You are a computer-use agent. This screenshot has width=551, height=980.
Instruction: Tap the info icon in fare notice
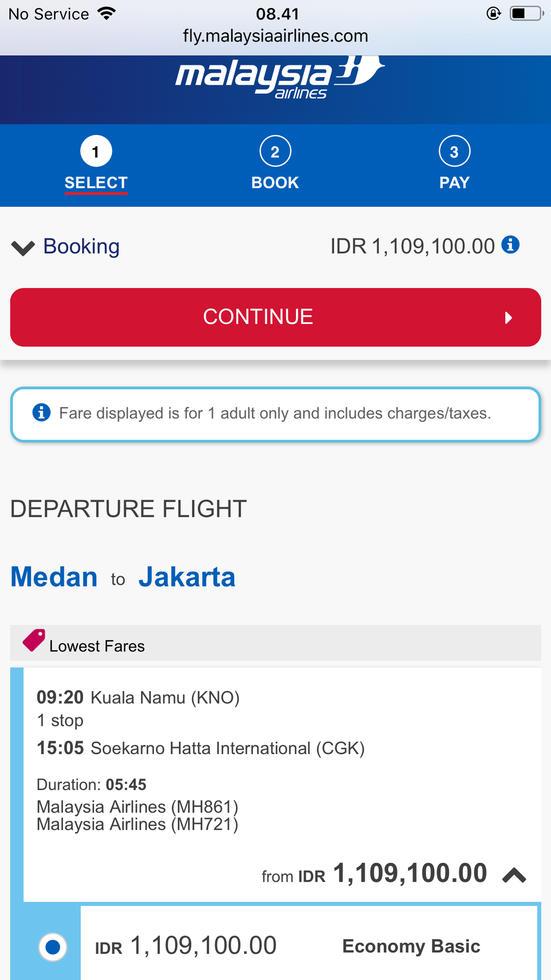[x=41, y=412]
